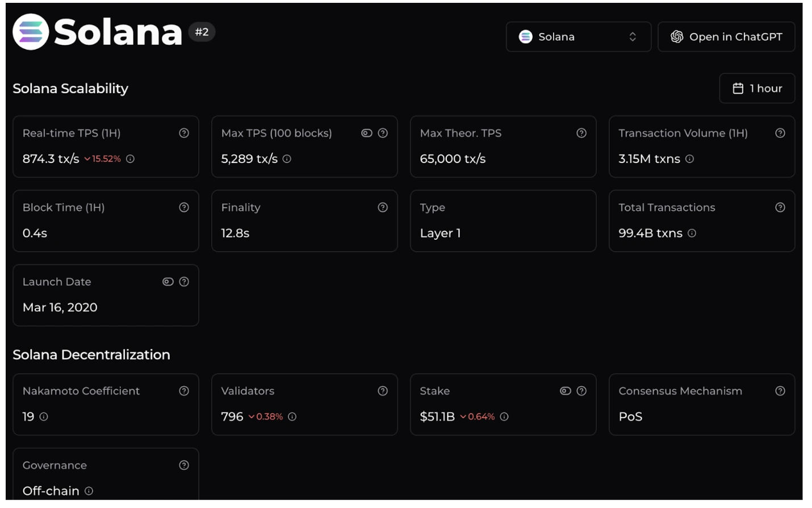Click info icon next to Off-chain

89,491
